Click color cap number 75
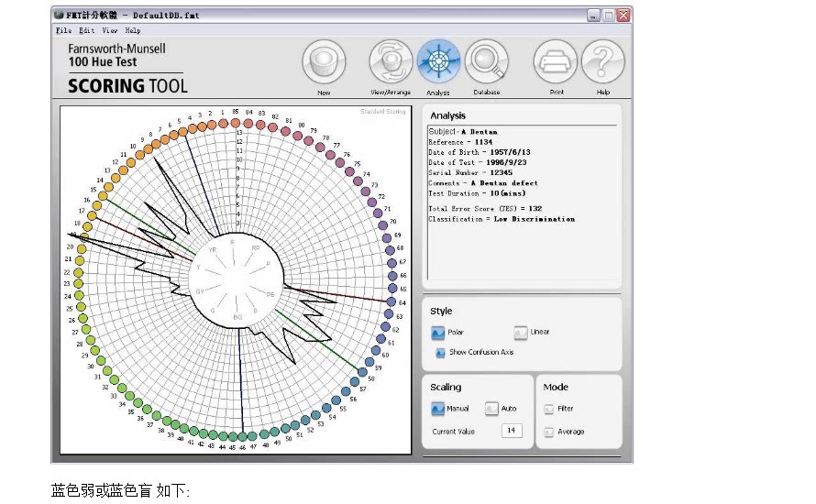This screenshot has width=816, height=504. [x=349, y=172]
